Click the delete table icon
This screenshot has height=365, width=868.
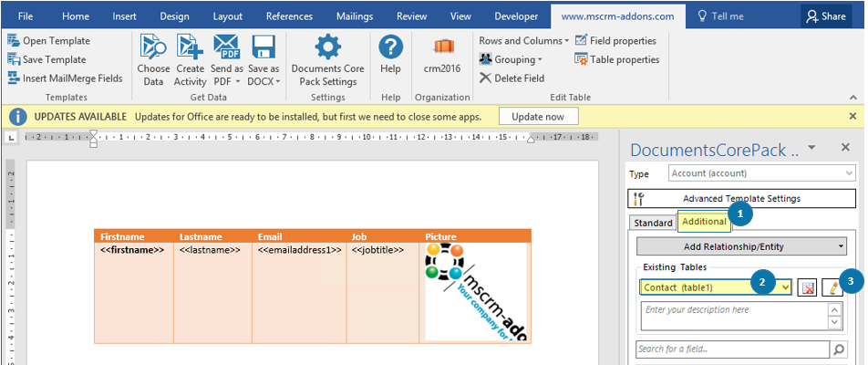809,287
